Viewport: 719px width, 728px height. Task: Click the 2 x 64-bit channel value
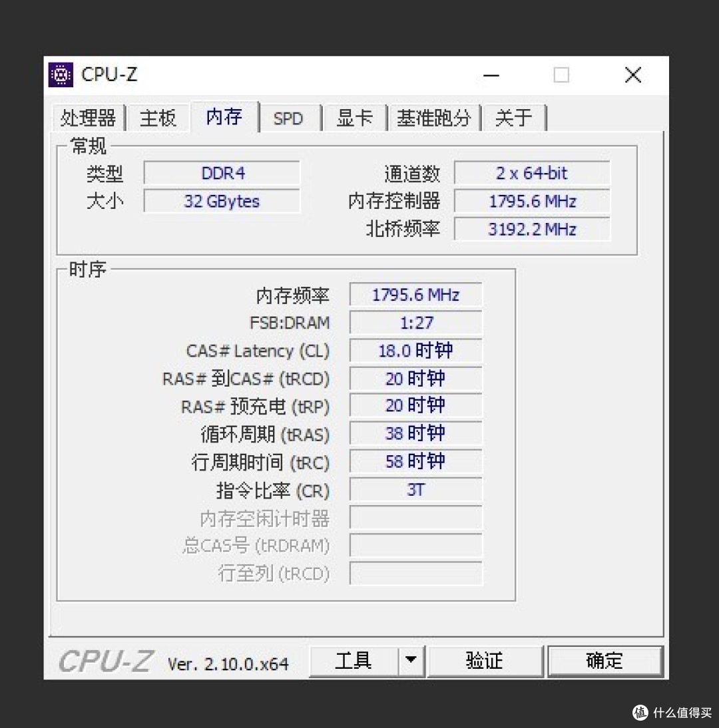pyautogui.click(x=532, y=173)
